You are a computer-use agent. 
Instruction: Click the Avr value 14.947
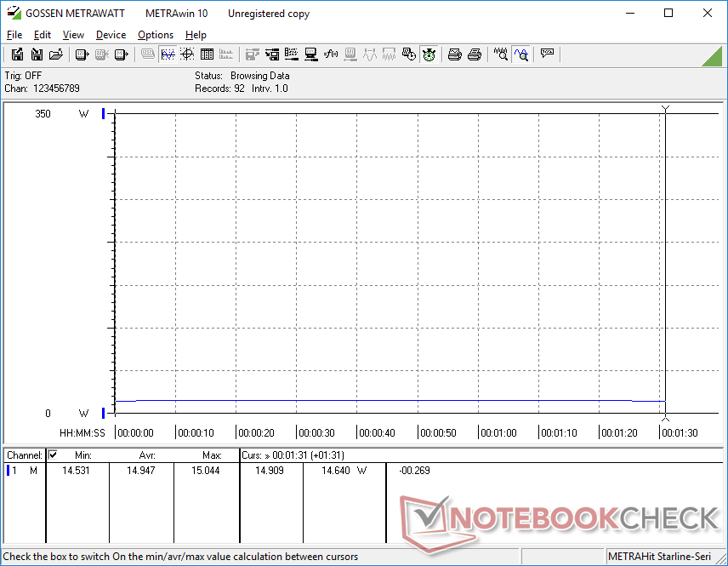[x=140, y=471]
